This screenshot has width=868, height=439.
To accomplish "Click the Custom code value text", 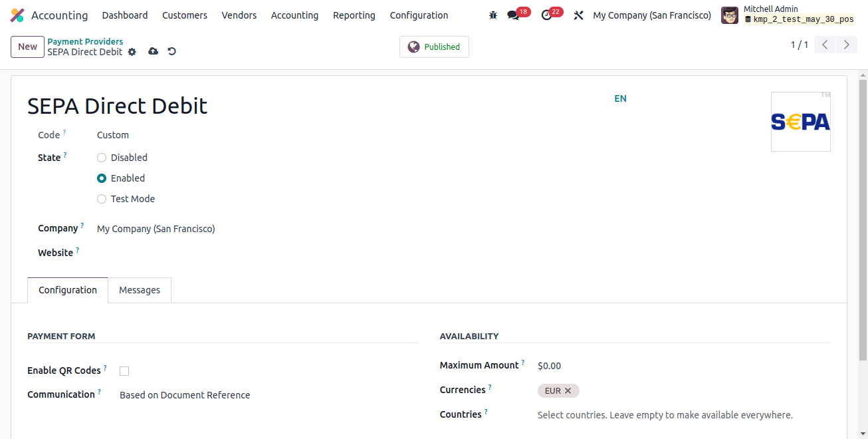I will coord(113,135).
